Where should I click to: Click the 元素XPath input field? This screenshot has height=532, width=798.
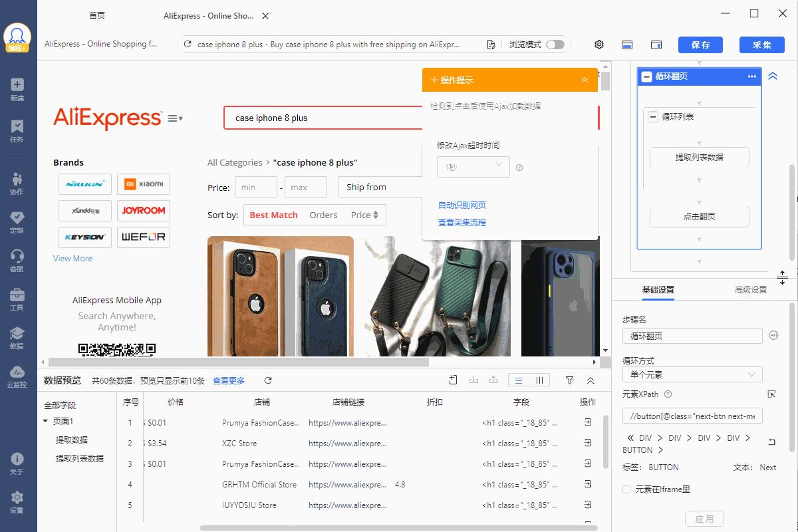692,416
